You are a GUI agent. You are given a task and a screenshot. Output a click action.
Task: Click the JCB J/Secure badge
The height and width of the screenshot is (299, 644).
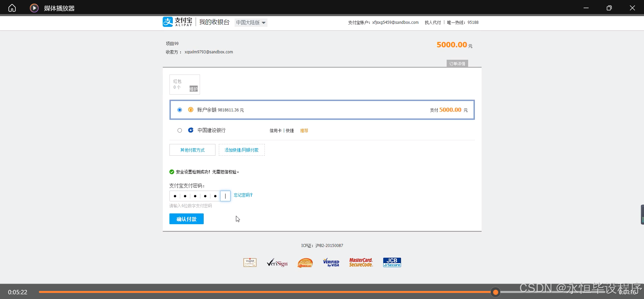392,262
